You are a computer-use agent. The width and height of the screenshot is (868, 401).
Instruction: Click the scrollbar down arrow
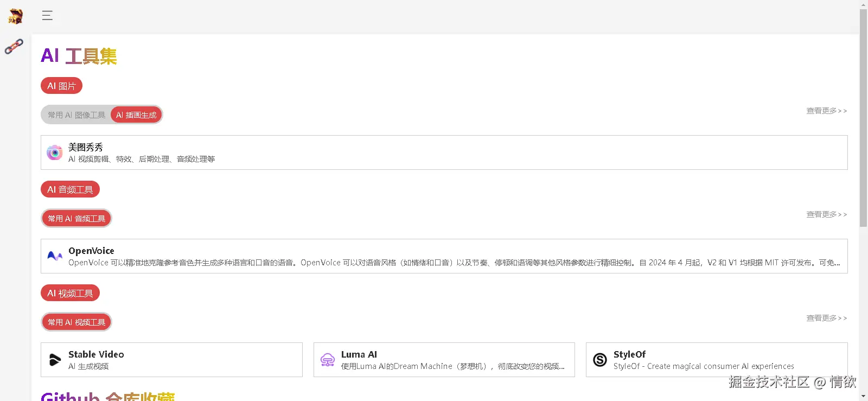[863, 396]
